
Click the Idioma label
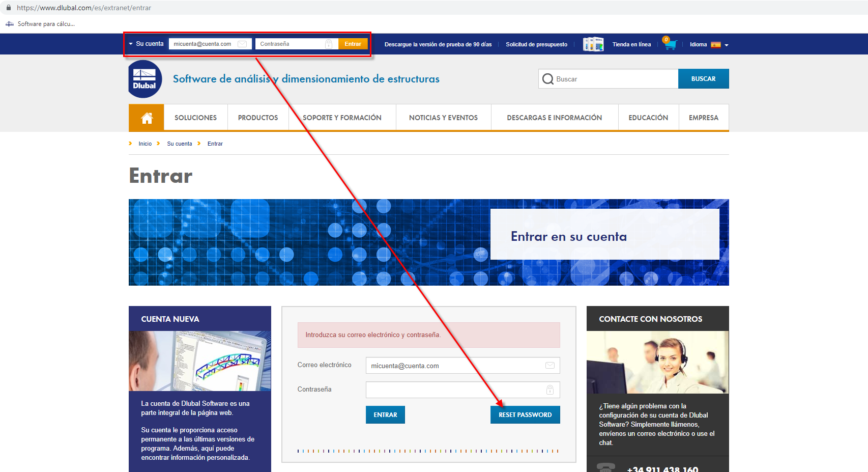[x=698, y=44]
